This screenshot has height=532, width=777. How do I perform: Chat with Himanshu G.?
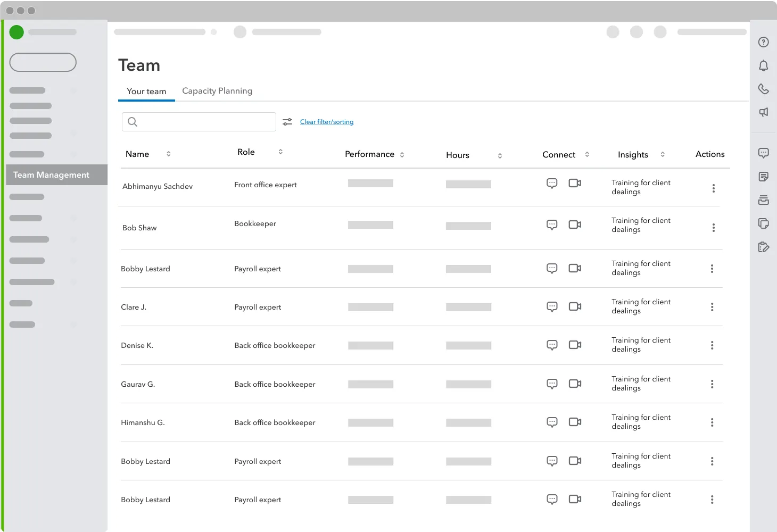[x=552, y=422]
